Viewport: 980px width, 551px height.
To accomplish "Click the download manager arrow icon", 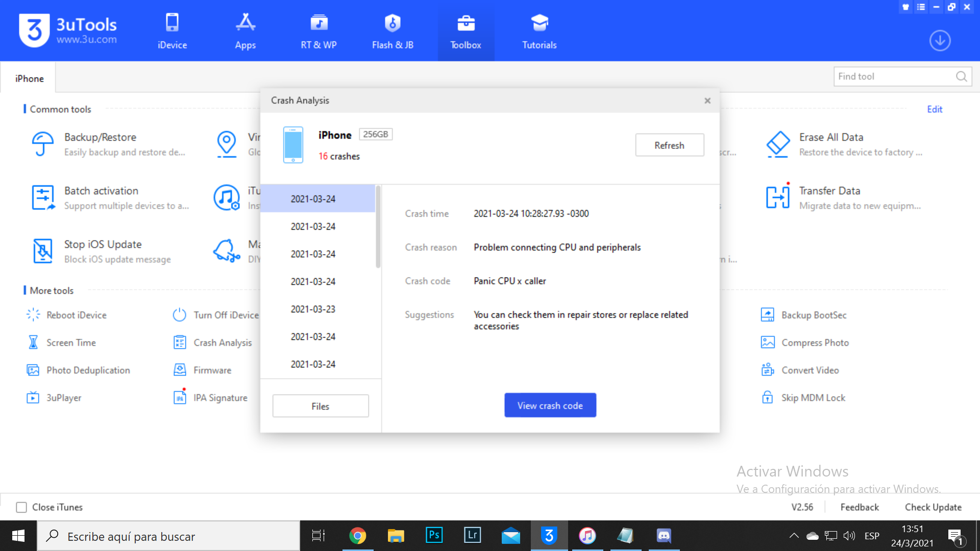I will point(940,41).
